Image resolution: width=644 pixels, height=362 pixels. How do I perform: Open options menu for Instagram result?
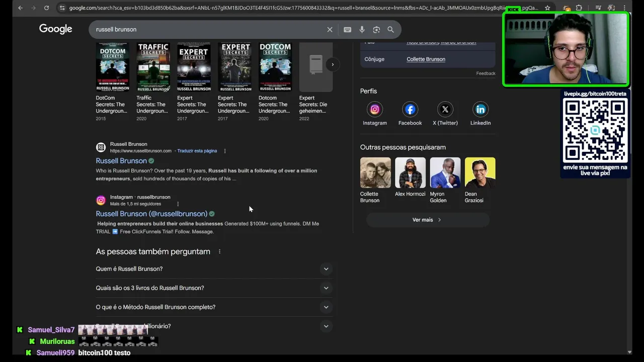pyautogui.click(x=178, y=204)
